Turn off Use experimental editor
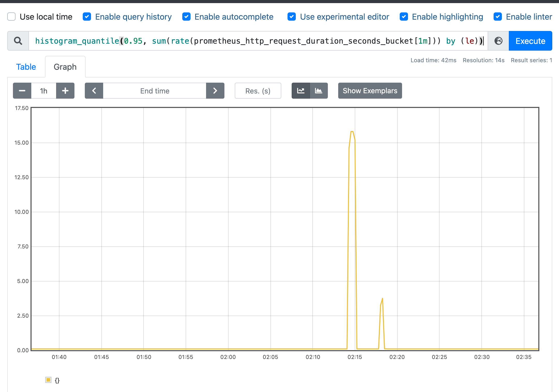Image resolution: width=559 pixels, height=392 pixels. [292, 17]
